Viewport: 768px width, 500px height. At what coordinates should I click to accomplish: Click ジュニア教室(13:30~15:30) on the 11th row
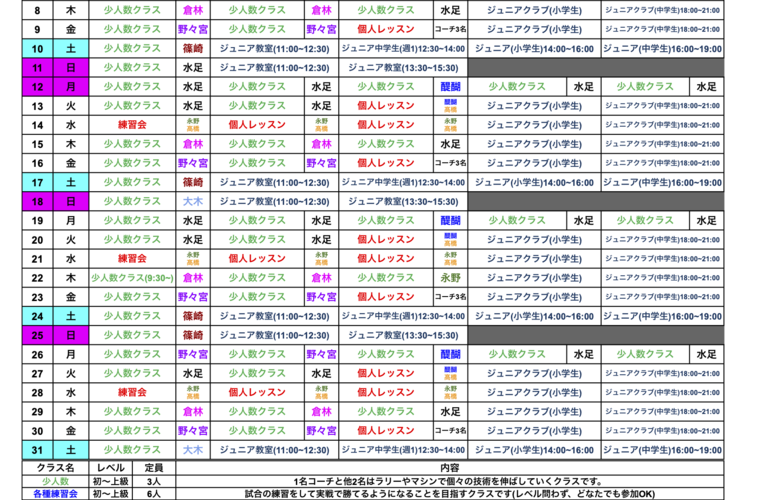tap(403, 67)
